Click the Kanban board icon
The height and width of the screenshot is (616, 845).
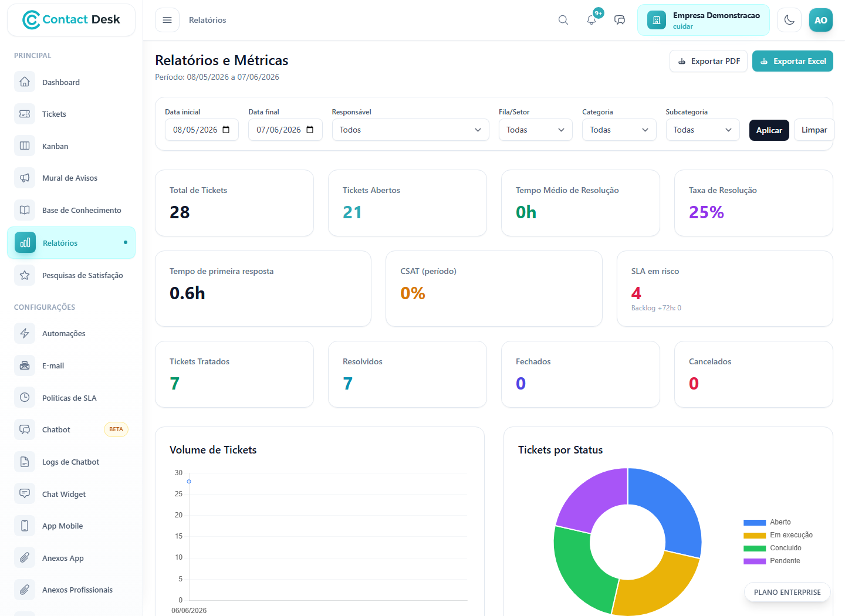pyautogui.click(x=25, y=146)
